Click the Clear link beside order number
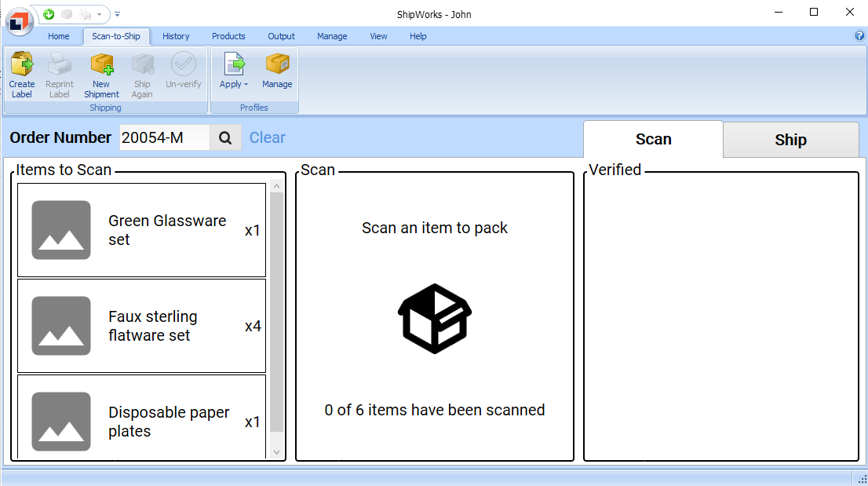868x486 pixels. point(268,137)
